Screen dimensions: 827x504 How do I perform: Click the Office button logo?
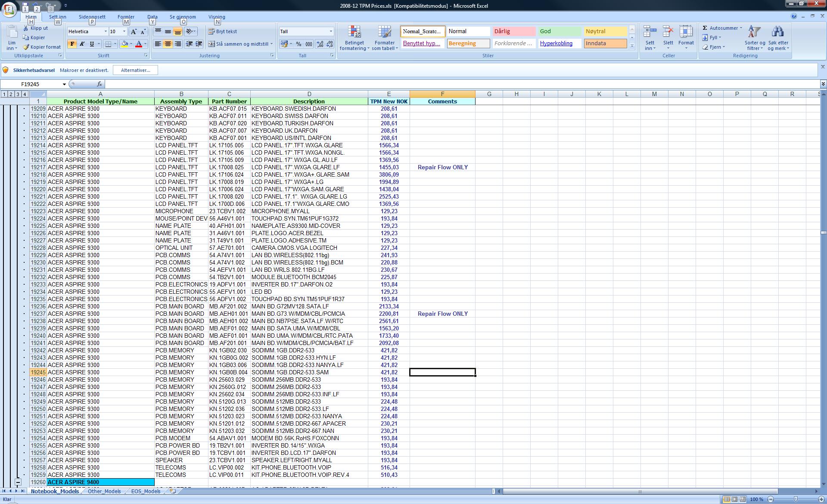[x=9, y=9]
